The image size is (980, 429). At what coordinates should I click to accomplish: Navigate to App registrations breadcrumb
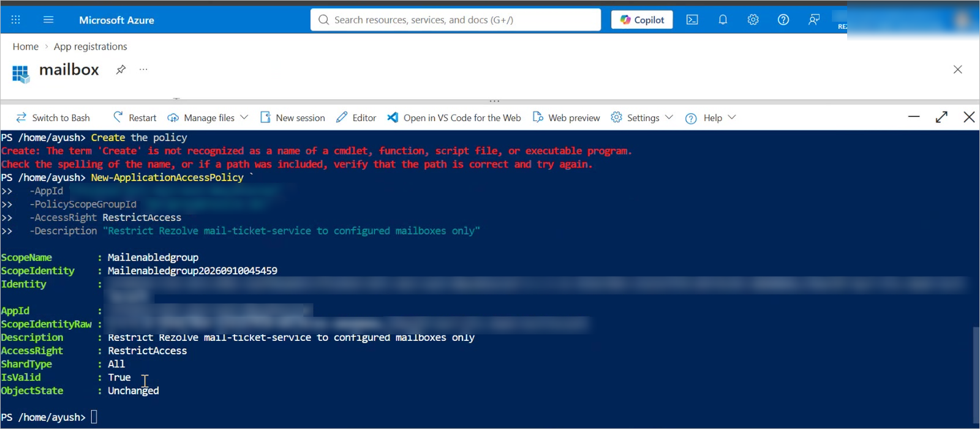coord(91,47)
